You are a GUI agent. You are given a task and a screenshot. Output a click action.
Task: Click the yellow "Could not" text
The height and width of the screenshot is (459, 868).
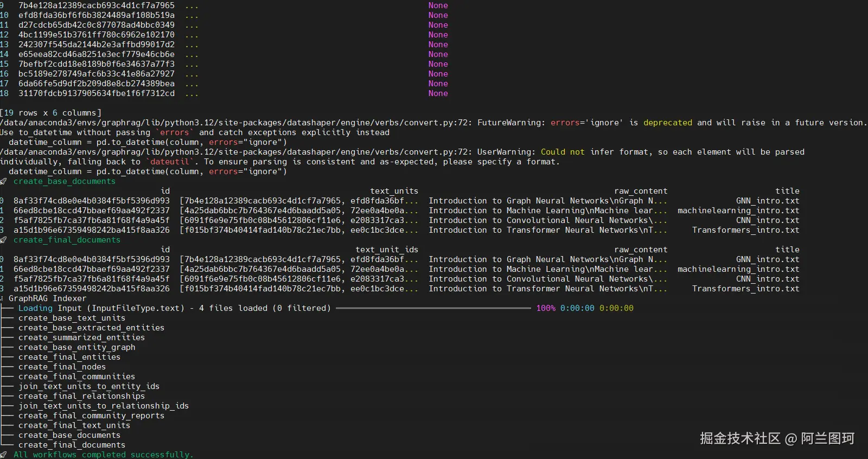point(563,152)
